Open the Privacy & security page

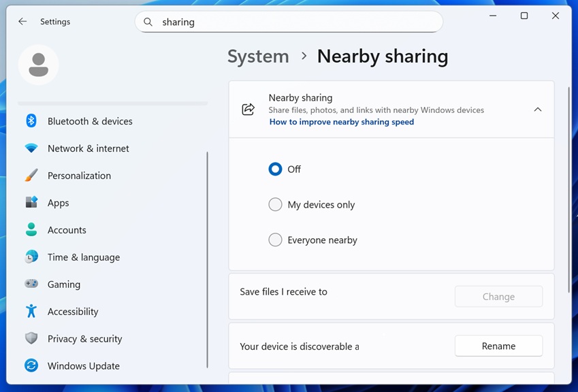tap(84, 339)
